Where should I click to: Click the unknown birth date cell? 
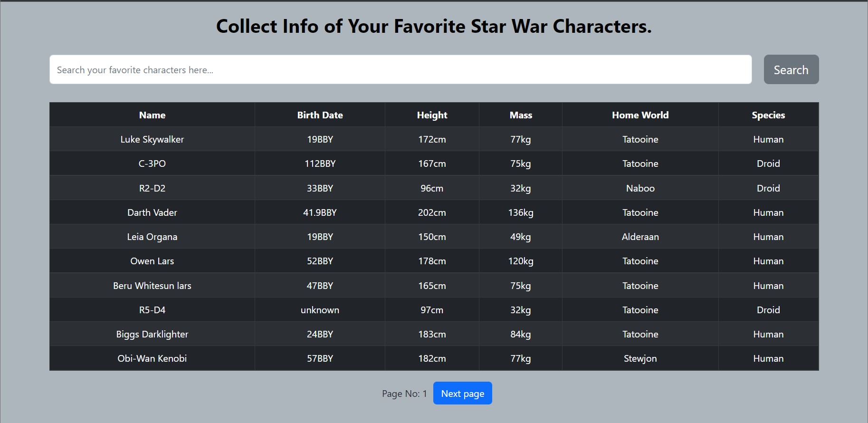click(320, 310)
